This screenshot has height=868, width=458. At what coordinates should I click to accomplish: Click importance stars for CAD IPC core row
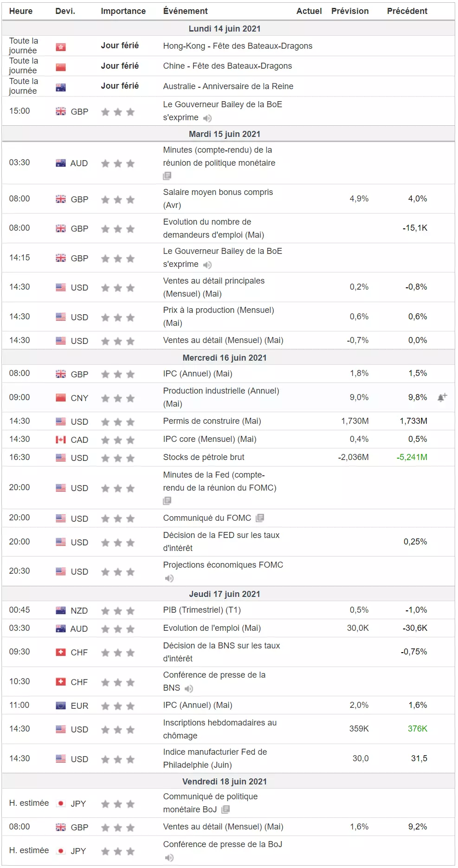[118, 440]
